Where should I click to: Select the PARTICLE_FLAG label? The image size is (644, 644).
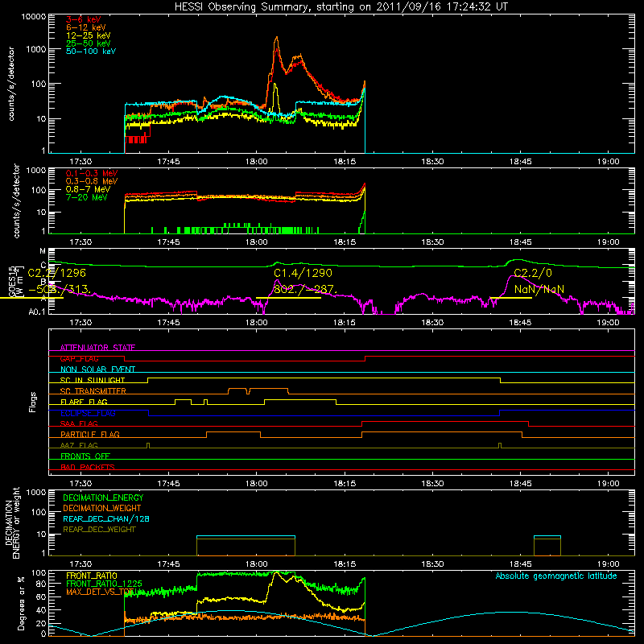pos(90,434)
